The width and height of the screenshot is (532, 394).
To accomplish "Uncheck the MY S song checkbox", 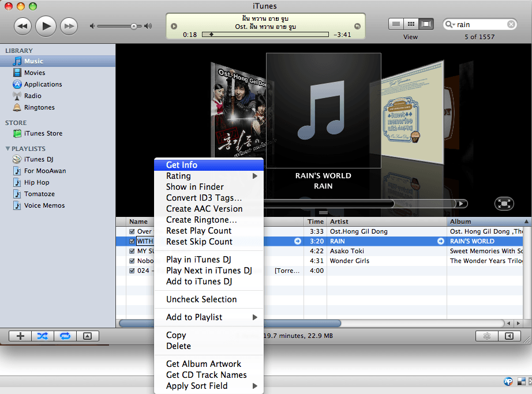I will coord(132,251).
